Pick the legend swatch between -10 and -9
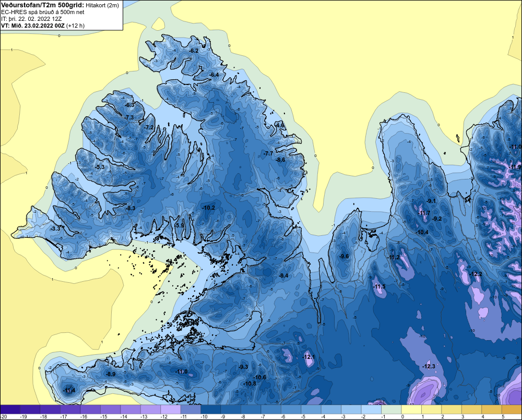 pyautogui.click(x=211, y=410)
